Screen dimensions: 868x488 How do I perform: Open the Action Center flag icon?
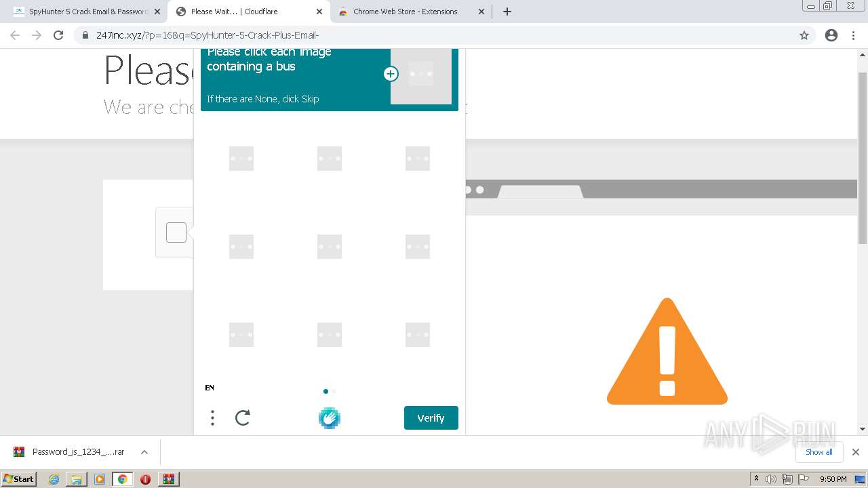pyautogui.click(x=802, y=479)
